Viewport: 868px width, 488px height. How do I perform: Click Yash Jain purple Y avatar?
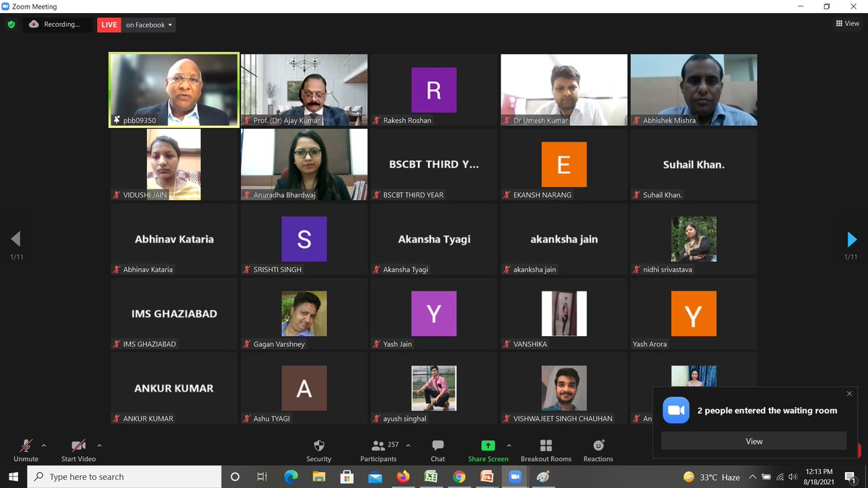434,314
